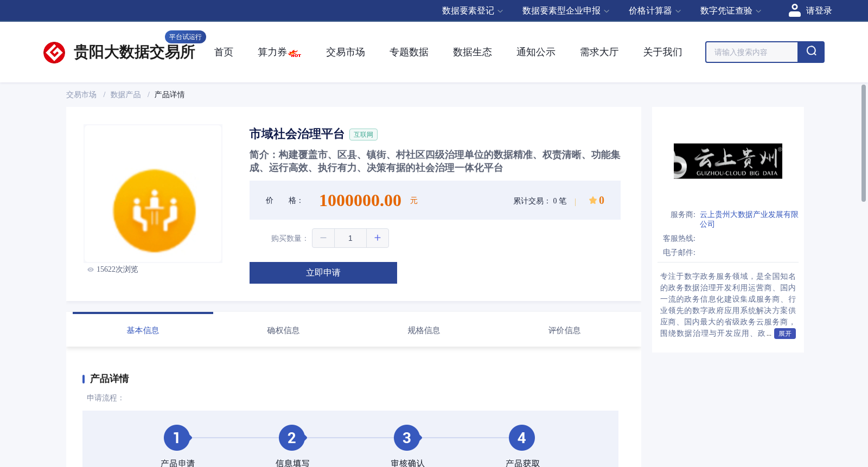868x467 pixels.
Task: Click the product title 市域社会治理平台
Action: point(297,134)
